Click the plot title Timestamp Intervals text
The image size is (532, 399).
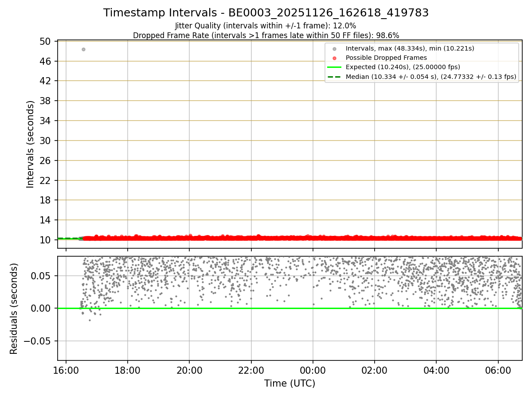(x=266, y=13)
